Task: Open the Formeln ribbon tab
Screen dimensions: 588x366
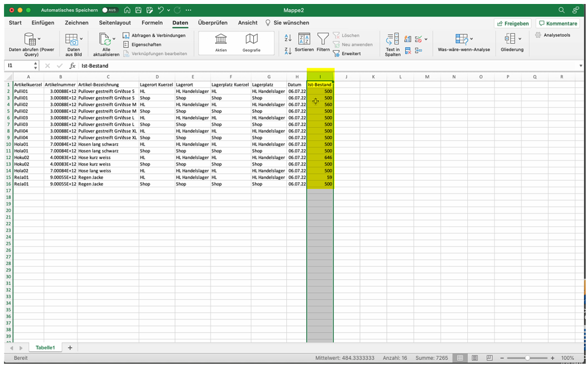Action: 151,23
